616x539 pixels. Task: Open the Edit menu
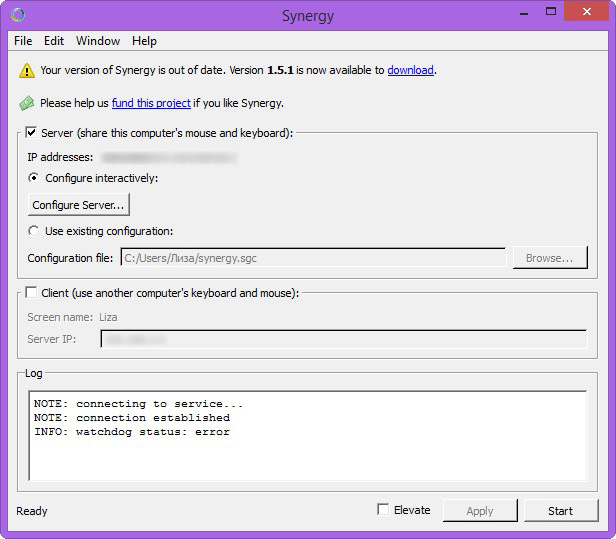pyautogui.click(x=54, y=41)
